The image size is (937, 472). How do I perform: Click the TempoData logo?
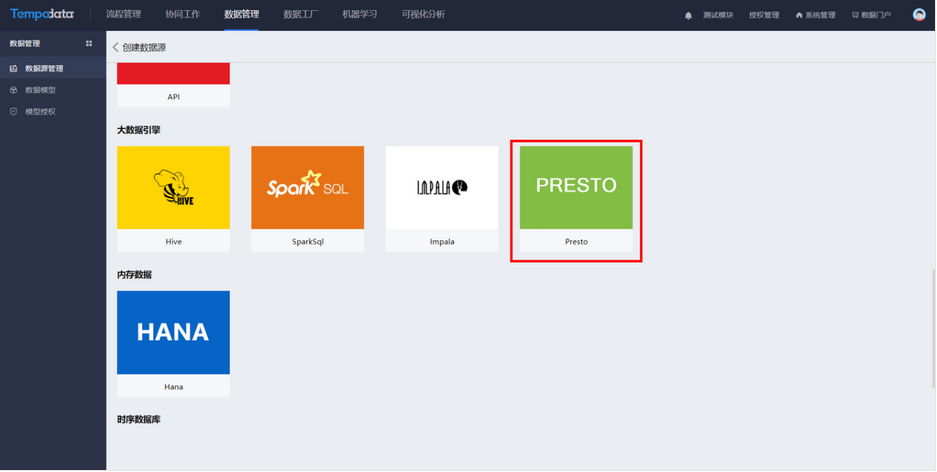click(x=42, y=14)
